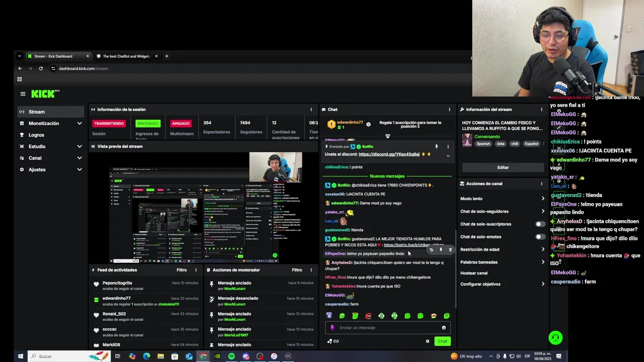Delete ElPayeOne's hovered chat message
The width and height of the screenshot is (644, 362).
450,250
